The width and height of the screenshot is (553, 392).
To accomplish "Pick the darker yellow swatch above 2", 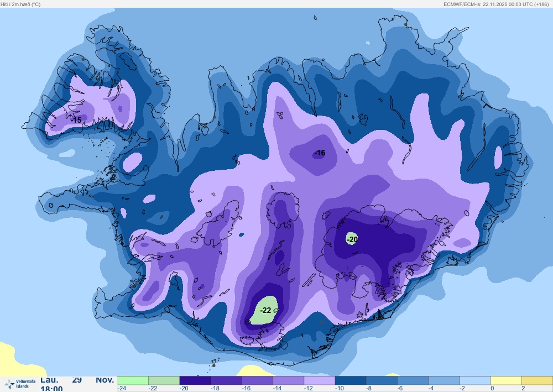I will pos(537,380).
